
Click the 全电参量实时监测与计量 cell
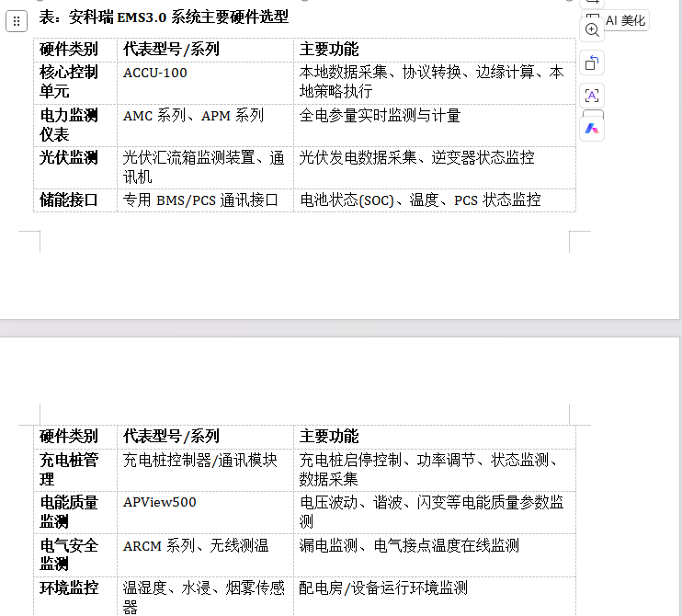[380, 116]
